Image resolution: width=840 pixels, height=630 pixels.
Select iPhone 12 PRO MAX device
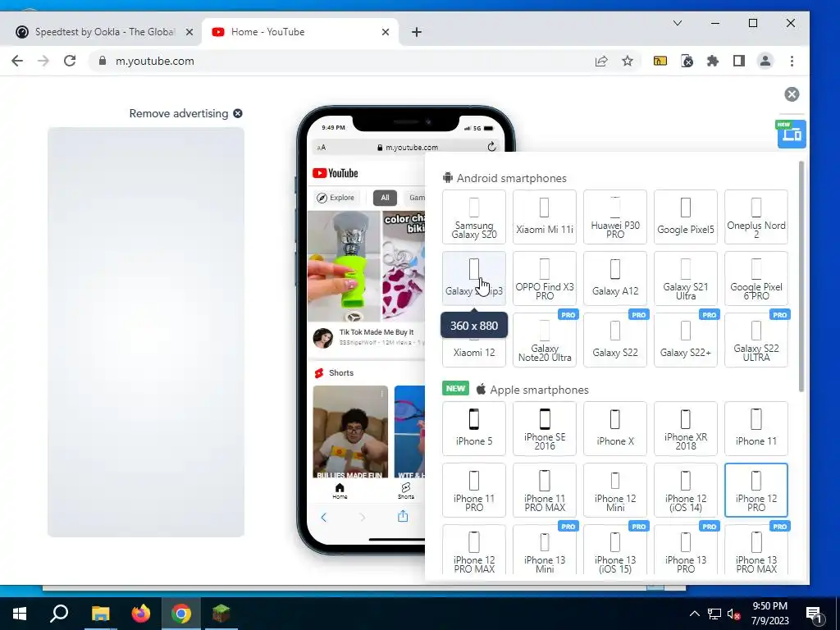[x=474, y=550]
